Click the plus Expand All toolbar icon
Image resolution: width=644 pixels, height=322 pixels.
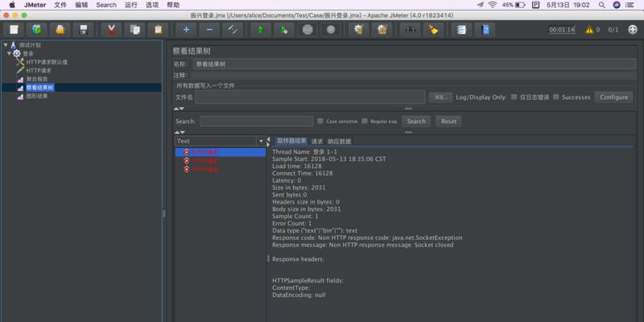point(186,30)
